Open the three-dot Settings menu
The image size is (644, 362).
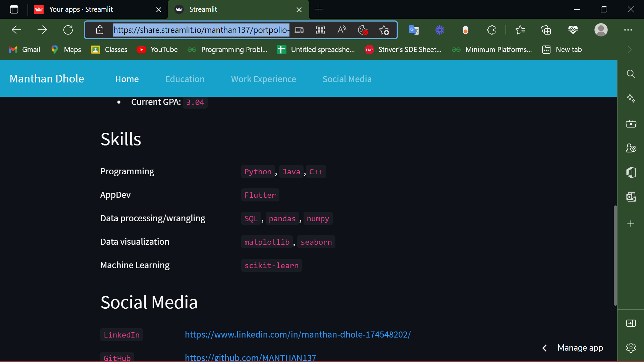628,30
